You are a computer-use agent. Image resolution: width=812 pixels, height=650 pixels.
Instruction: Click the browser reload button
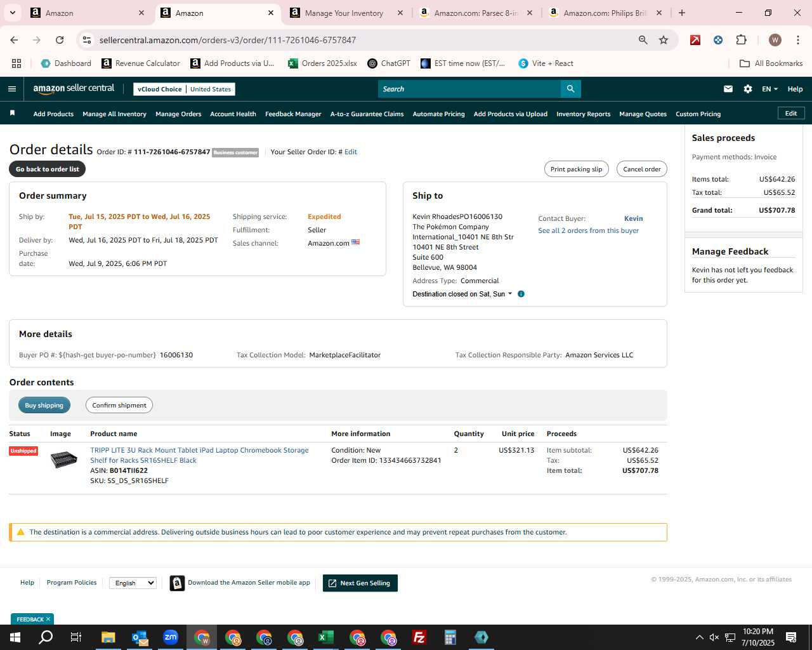click(60, 40)
